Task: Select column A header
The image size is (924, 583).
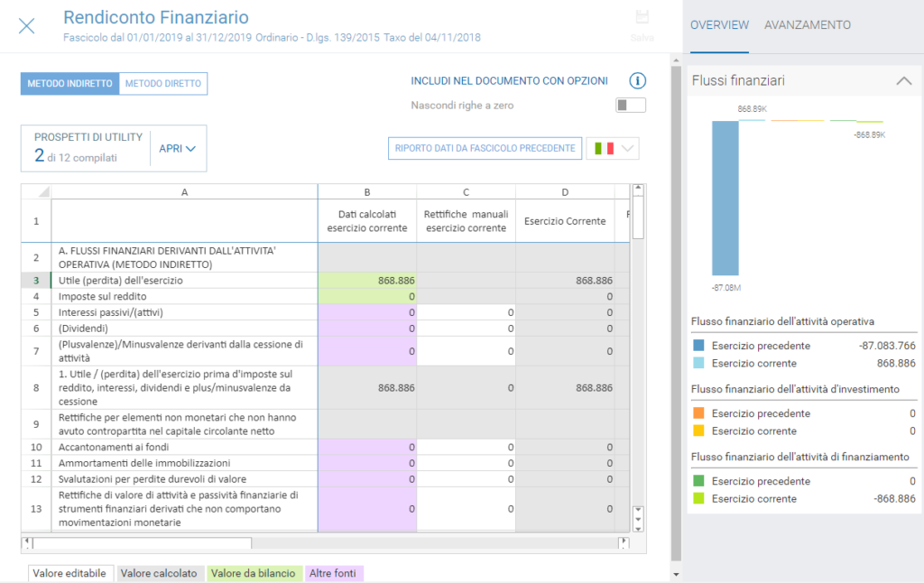Action: click(184, 192)
